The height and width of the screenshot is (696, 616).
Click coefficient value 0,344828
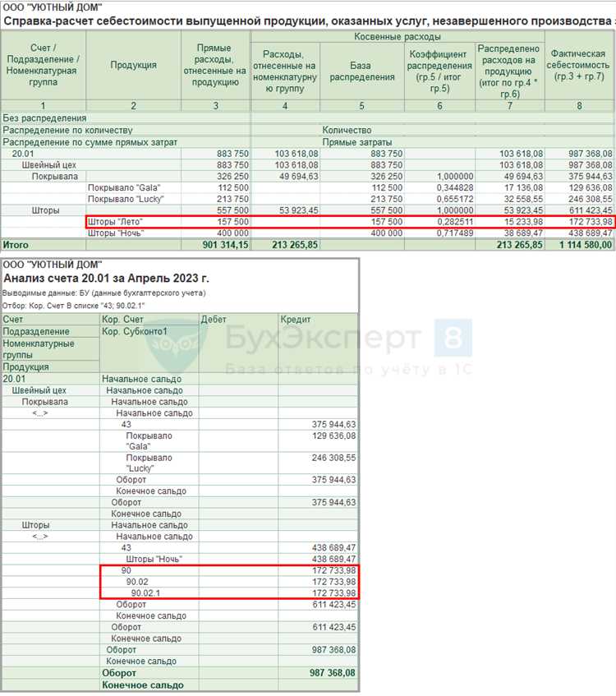coord(455,187)
